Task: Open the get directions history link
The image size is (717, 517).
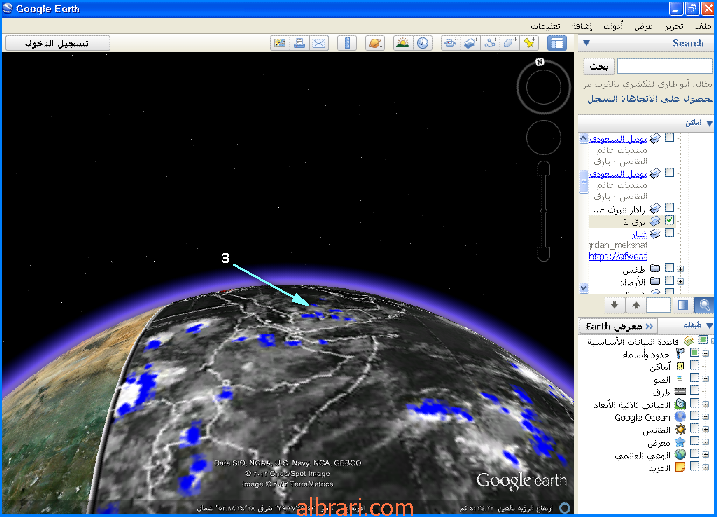Action: 650,99
